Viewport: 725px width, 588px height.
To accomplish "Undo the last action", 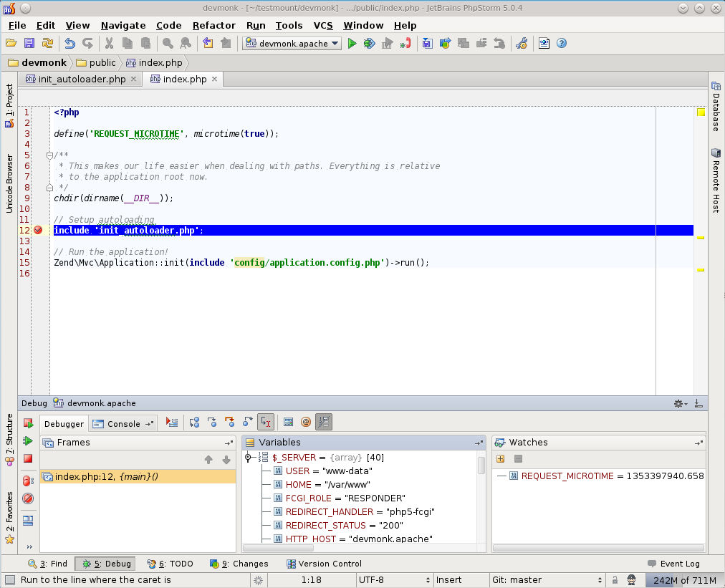I will (69, 44).
